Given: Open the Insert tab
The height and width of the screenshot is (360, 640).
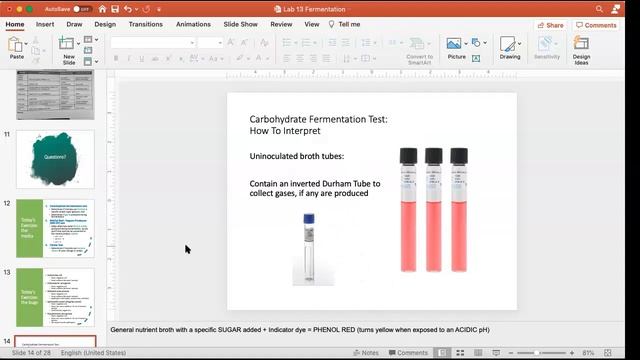Looking at the screenshot, I should [45, 24].
